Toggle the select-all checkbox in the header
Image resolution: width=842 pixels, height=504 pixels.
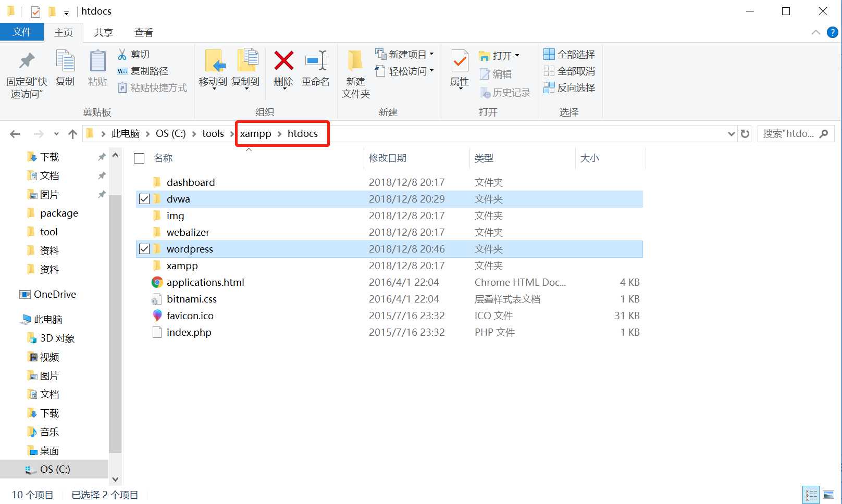click(139, 158)
